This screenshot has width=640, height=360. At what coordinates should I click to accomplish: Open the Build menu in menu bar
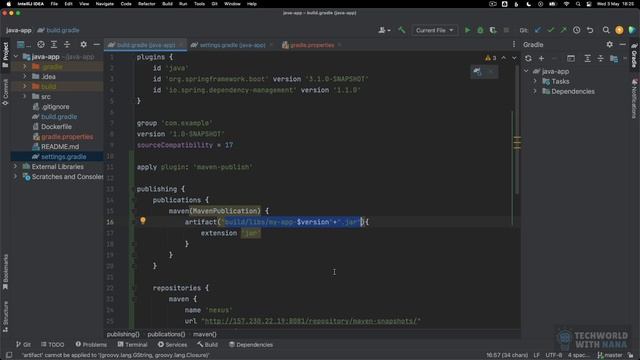pyautogui.click(x=167, y=4)
